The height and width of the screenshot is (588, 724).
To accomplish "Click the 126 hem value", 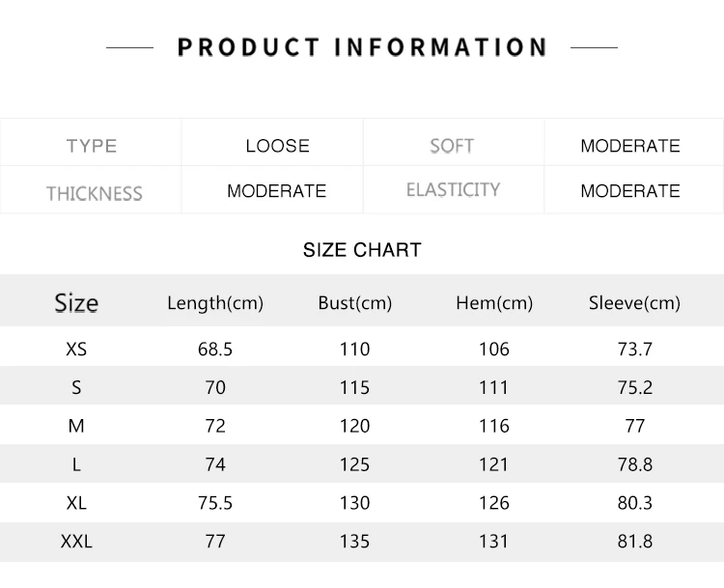I will [494, 502].
